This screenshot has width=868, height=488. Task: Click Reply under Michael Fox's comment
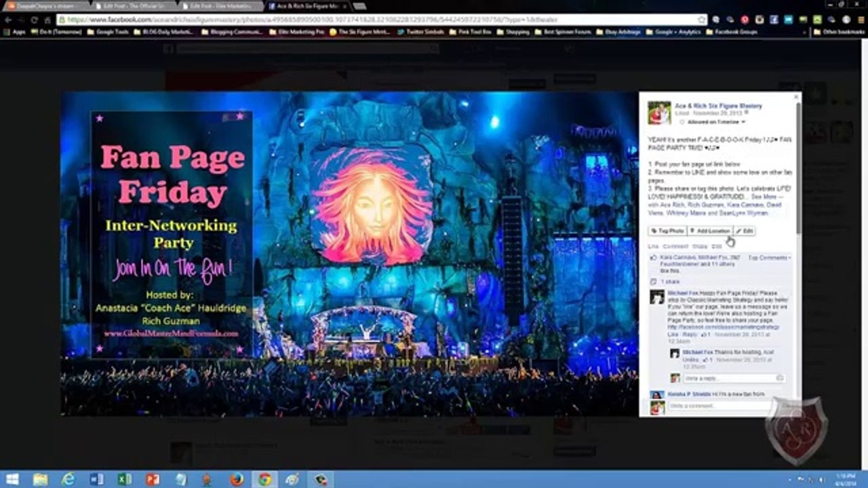click(x=690, y=335)
